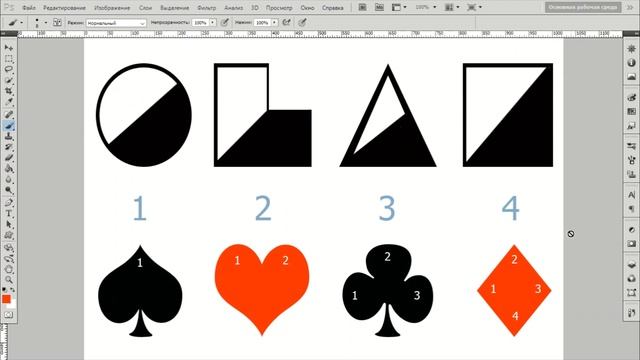Image resolution: width=640 pixels, height=360 pixels.
Task: Select the Move tool
Action: 9,48
